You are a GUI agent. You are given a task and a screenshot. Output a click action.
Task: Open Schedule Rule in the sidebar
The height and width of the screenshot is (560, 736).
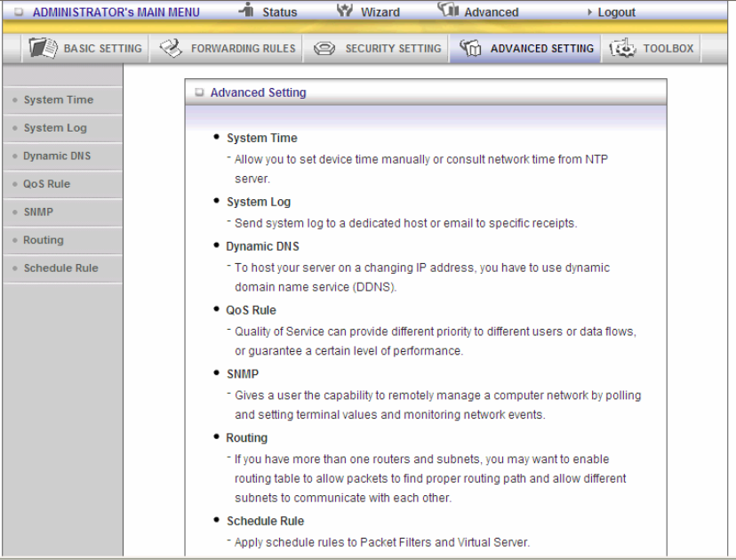[x=62, y=268]
